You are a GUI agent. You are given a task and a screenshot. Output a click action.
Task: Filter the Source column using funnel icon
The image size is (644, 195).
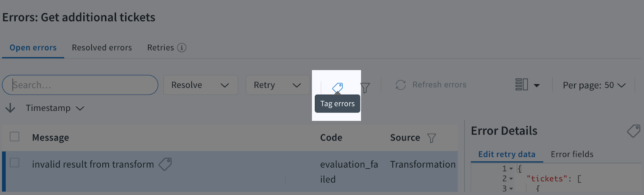pyautogui.click(x=431, y=138)
